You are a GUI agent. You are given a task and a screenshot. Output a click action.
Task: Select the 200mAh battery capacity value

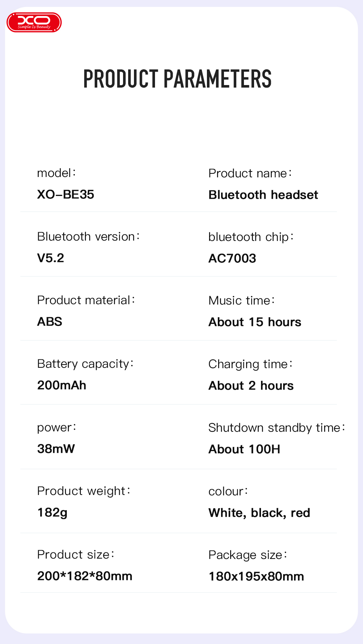(x=62, y=385)
